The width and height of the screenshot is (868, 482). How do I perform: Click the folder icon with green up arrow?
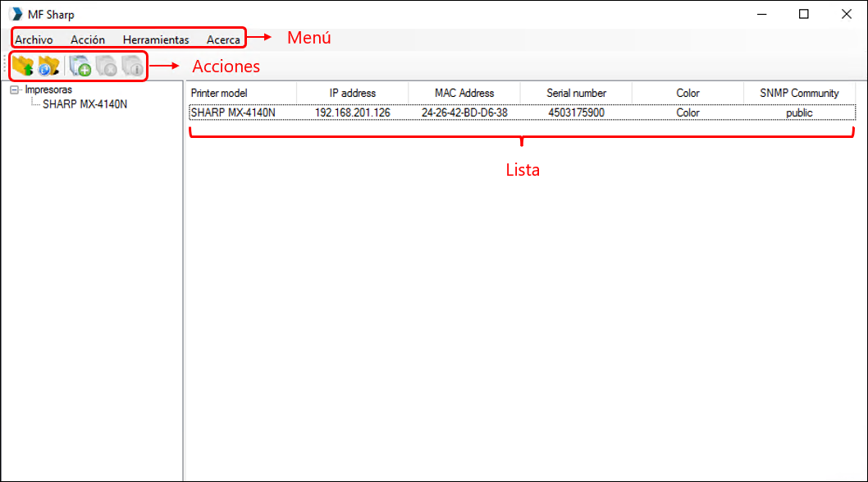(x=23, y=66)
